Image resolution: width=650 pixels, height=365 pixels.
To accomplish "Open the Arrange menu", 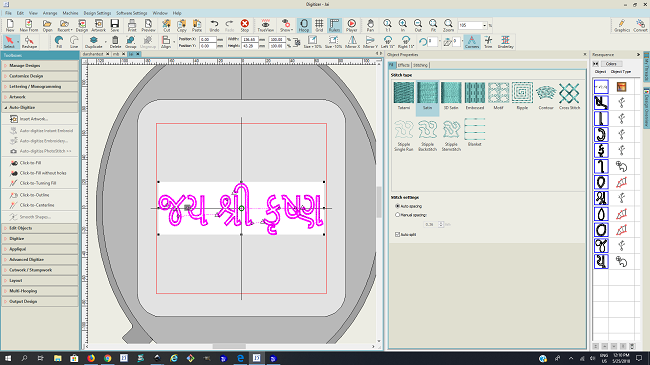I will (x=50, y=13).
